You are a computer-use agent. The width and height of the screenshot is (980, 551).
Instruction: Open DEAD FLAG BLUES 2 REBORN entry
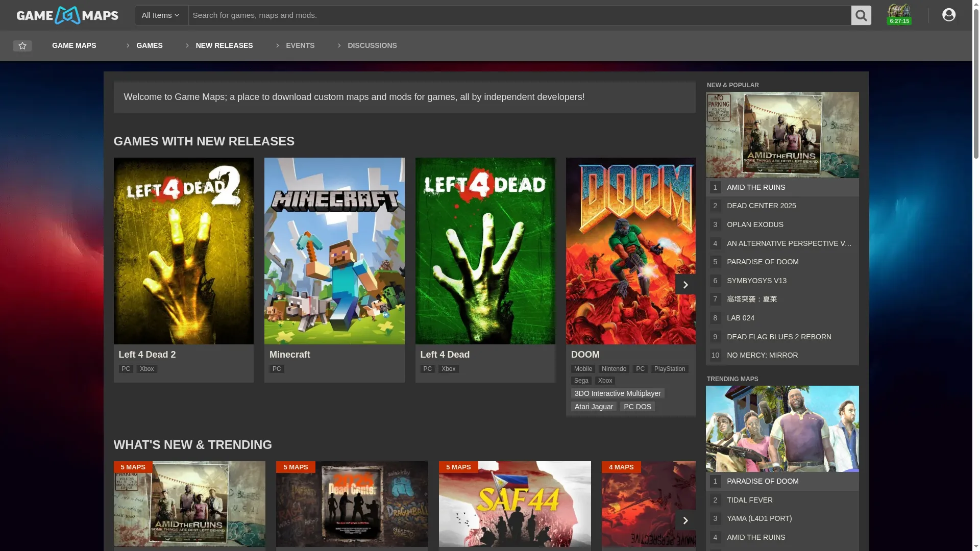[782, 337]
